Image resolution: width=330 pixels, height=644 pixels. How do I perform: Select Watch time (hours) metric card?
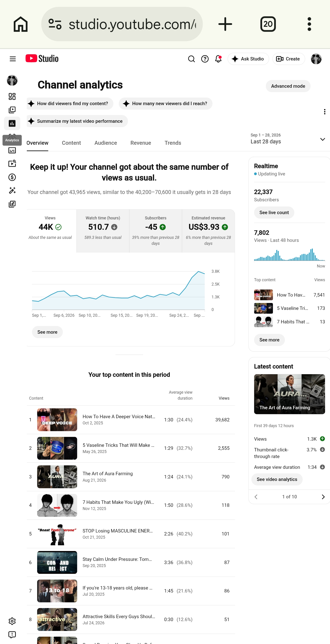[x=103, y=231]
